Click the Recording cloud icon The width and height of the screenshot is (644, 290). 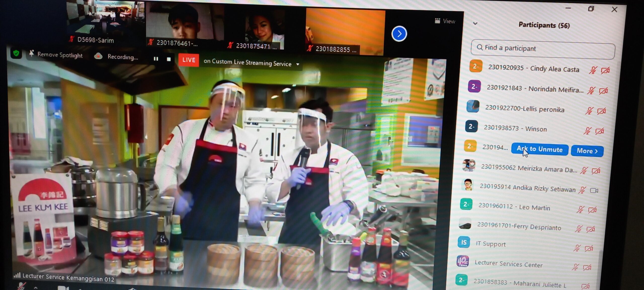tap(98, 56)
